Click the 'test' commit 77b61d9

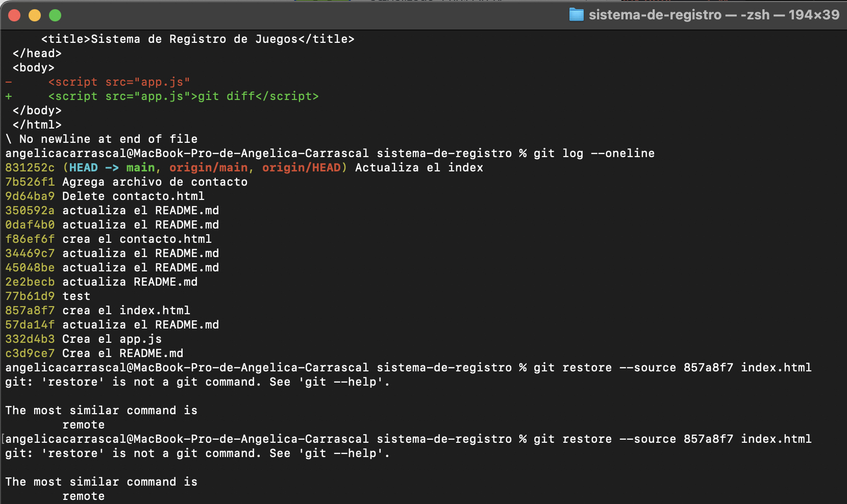pyautogui.click(x=47, y=296)
